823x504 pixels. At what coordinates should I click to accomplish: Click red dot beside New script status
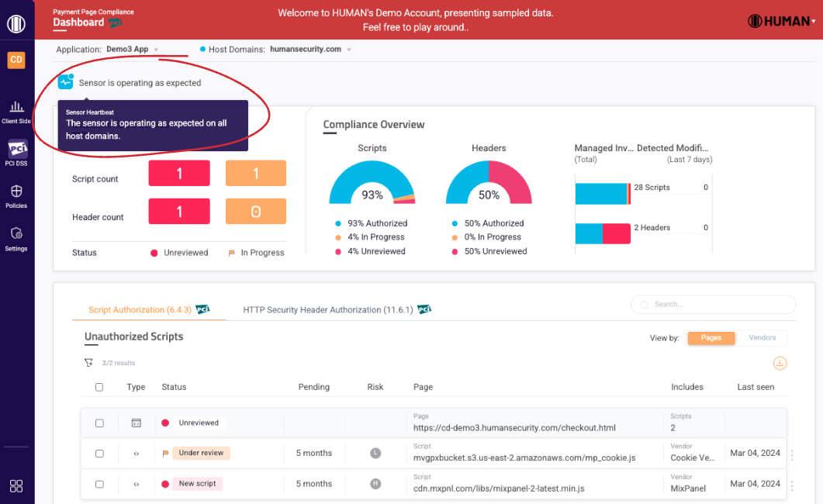pos(165,484)
